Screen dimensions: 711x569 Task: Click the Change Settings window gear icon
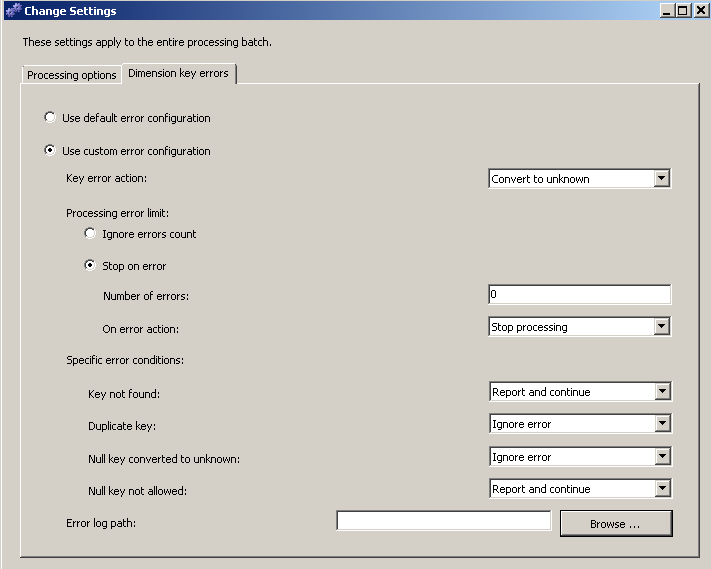tap(12, 11)
